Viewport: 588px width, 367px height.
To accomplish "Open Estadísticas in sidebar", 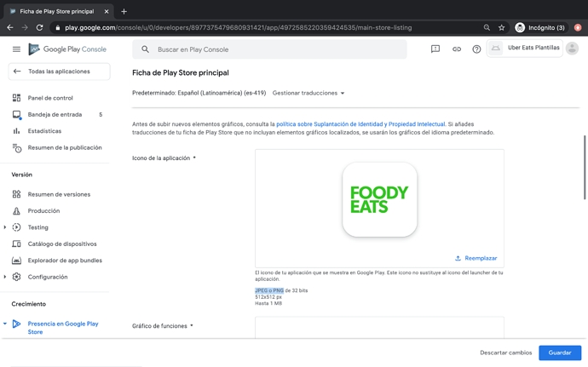I will [44, 131].
